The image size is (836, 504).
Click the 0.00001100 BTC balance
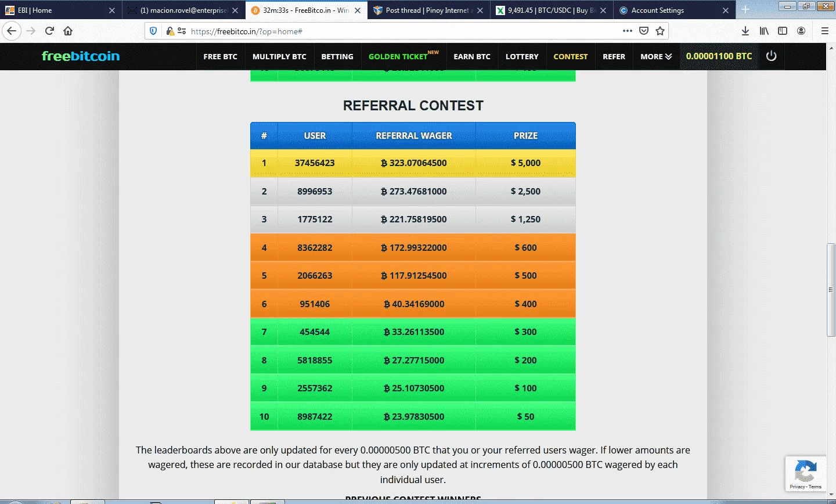(719, 56)
